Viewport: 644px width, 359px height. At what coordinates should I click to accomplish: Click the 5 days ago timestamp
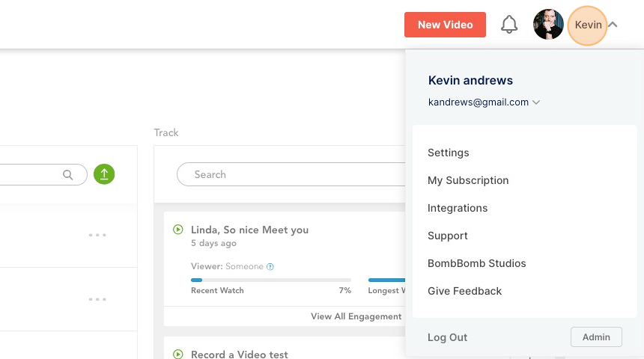click(213, 243)
